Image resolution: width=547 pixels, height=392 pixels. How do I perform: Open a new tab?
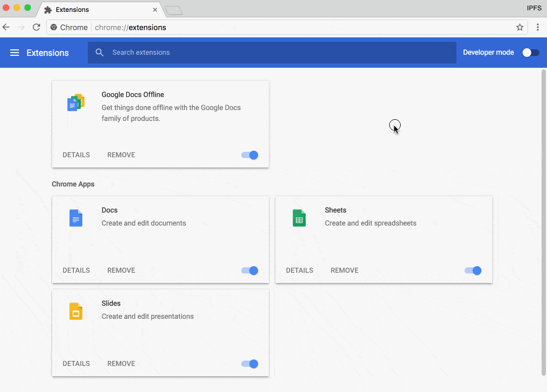point(173,10)
